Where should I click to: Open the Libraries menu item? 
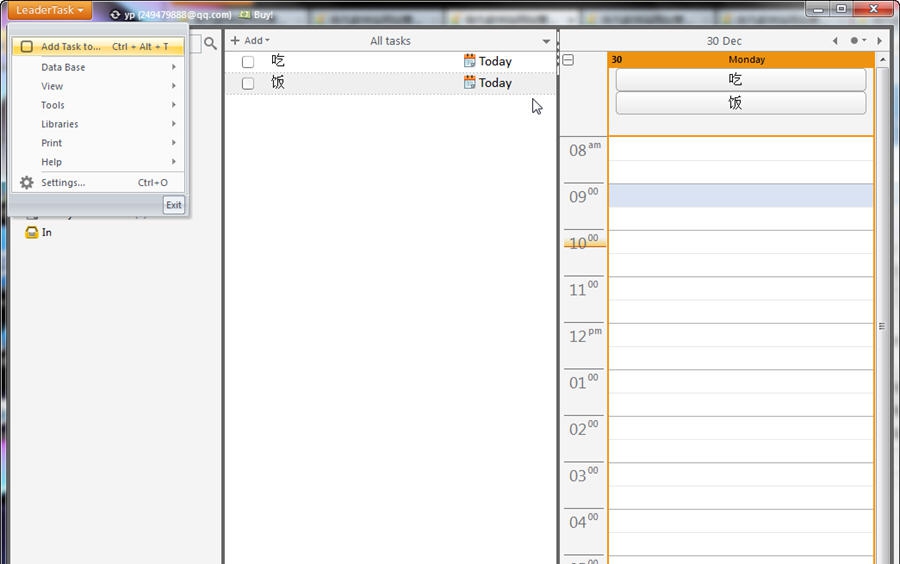tap(98, 124)
